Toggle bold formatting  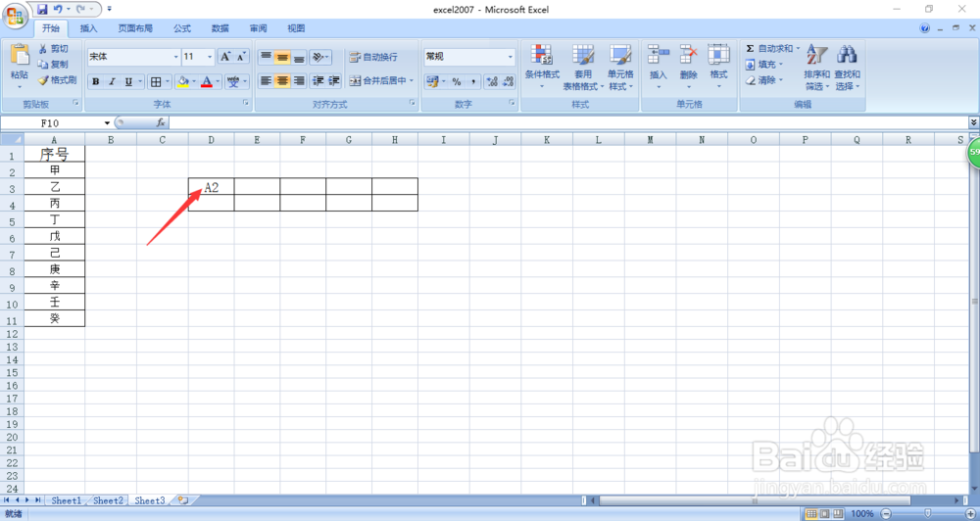pyautogui.click(x=96, y=81)
